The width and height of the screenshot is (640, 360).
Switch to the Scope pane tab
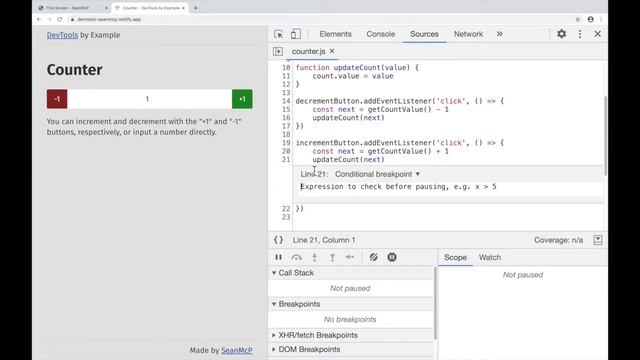[455, 258]
